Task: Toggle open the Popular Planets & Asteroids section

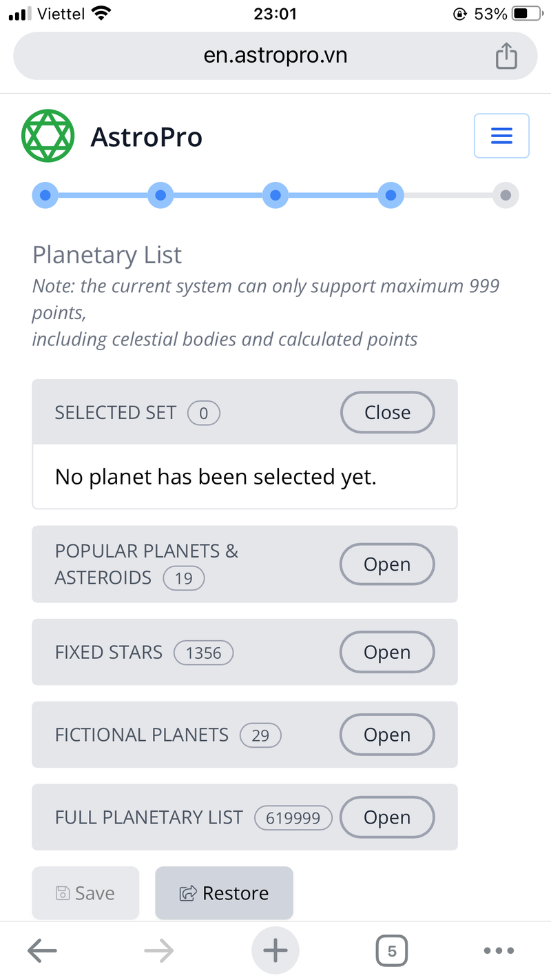Action: click(387, 564)
